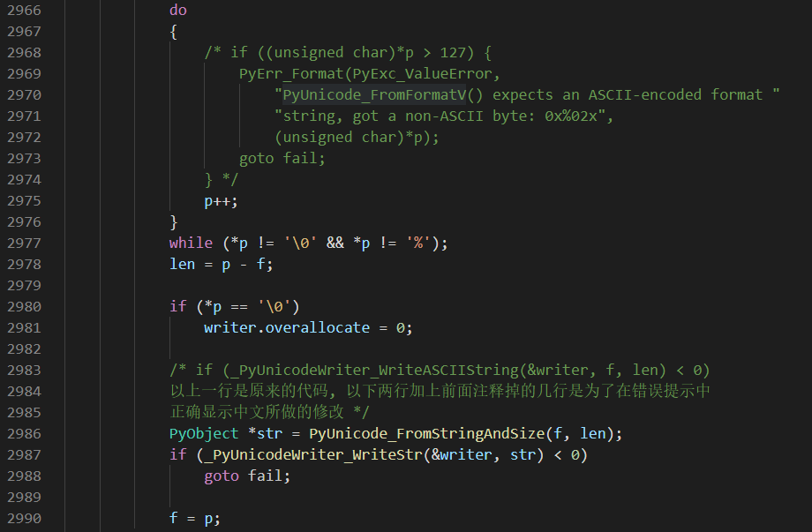Click the PyErr_Format function name
Image resolution: width=812 pixels, height=532 pixels.
click(x=291, y=74)
